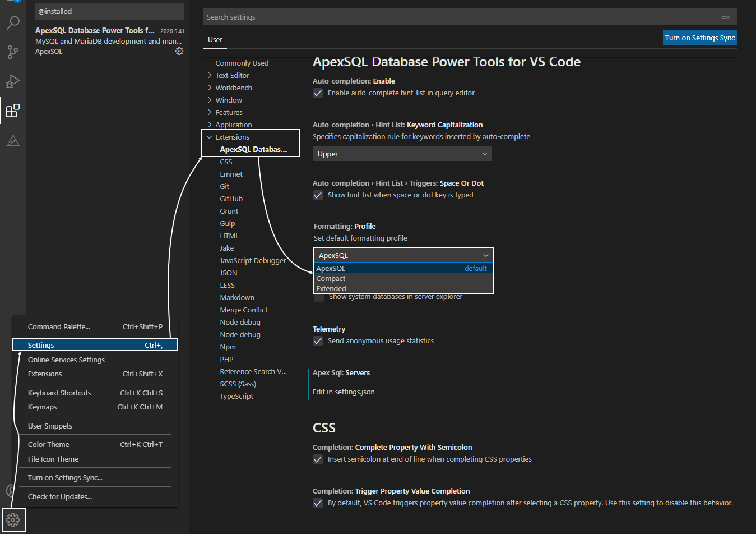The height and width of the screenshot is (534, 756).
Task: Open the Extensions view icon
Action: pyautogui.click(x=13, y=111)
